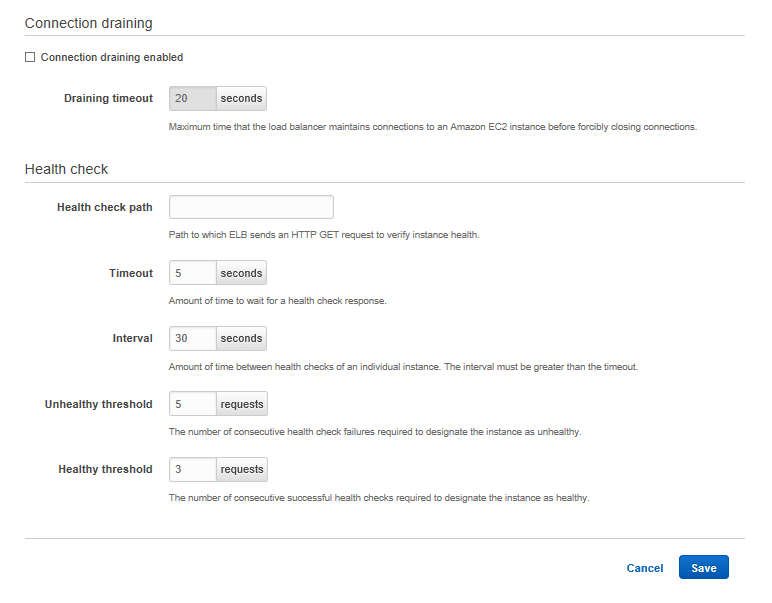Click the 'Health check' section heading
Viewport: 772px width, 603px height.
point(66,169)
